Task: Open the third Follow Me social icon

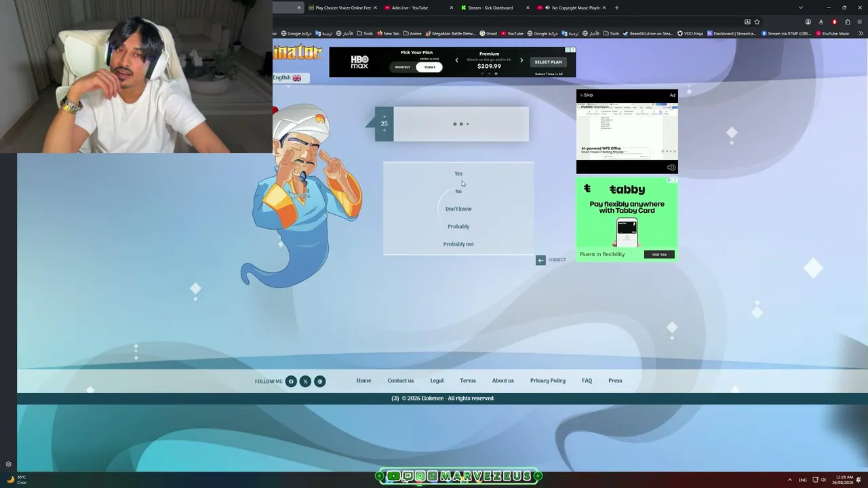Action: coord(320,382)
